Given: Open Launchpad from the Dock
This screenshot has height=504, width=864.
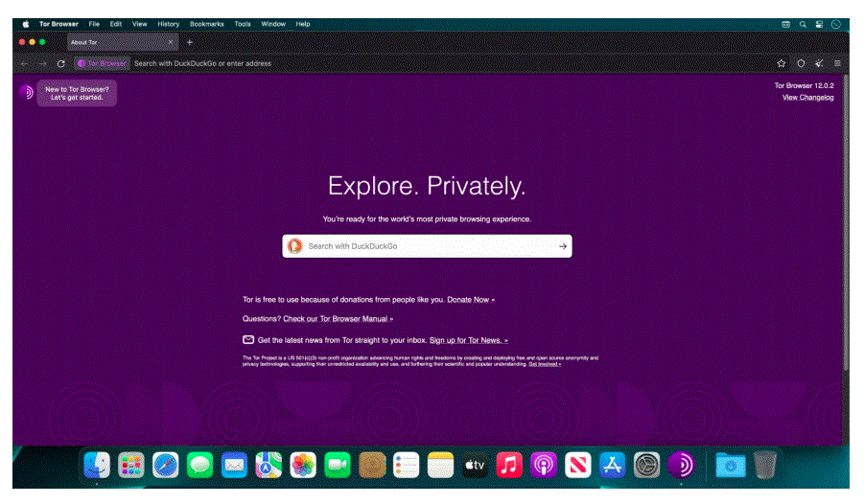Looking at the screenshot, I should [131, 466].
